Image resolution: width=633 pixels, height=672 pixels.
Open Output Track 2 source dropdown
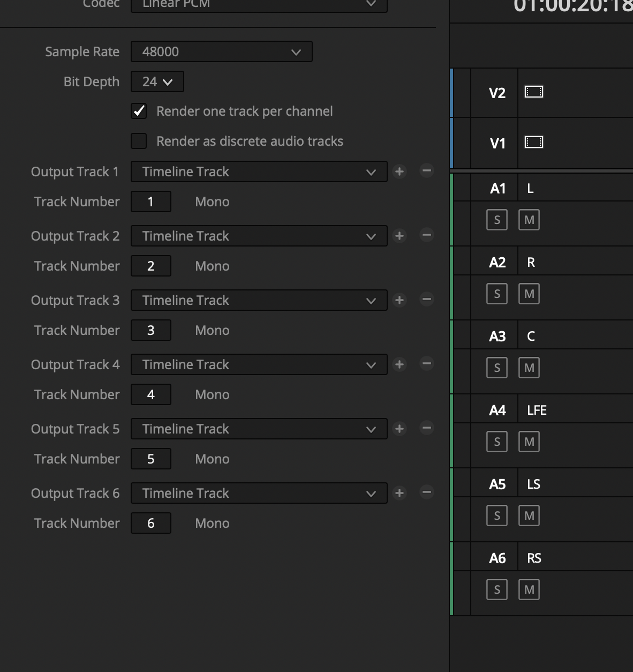point(259,236)
